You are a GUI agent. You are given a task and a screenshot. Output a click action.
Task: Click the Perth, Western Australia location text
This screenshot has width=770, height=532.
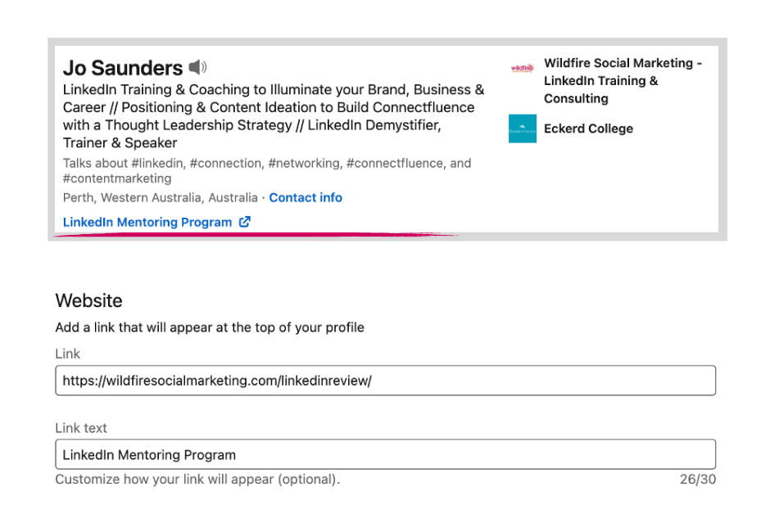pos(160,197)
